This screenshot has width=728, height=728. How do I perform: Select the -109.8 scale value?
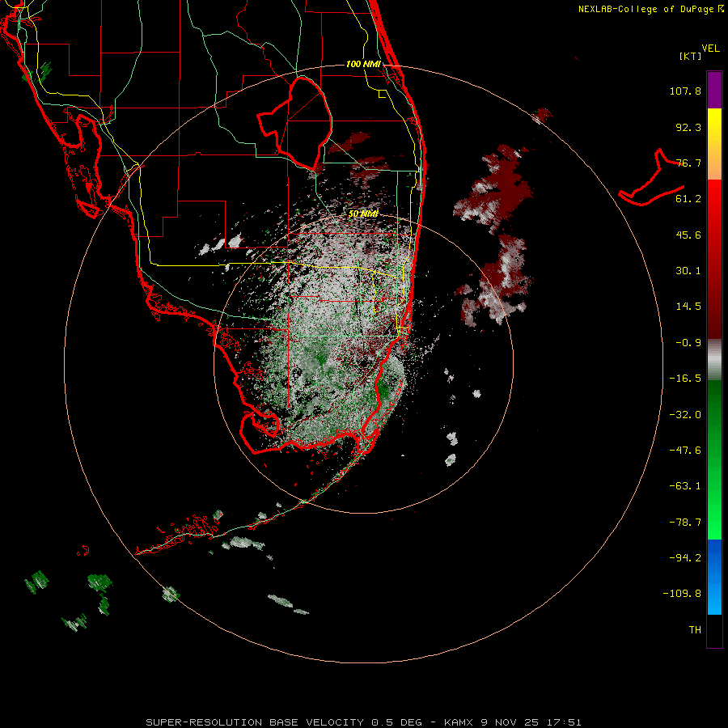(682, 594)
